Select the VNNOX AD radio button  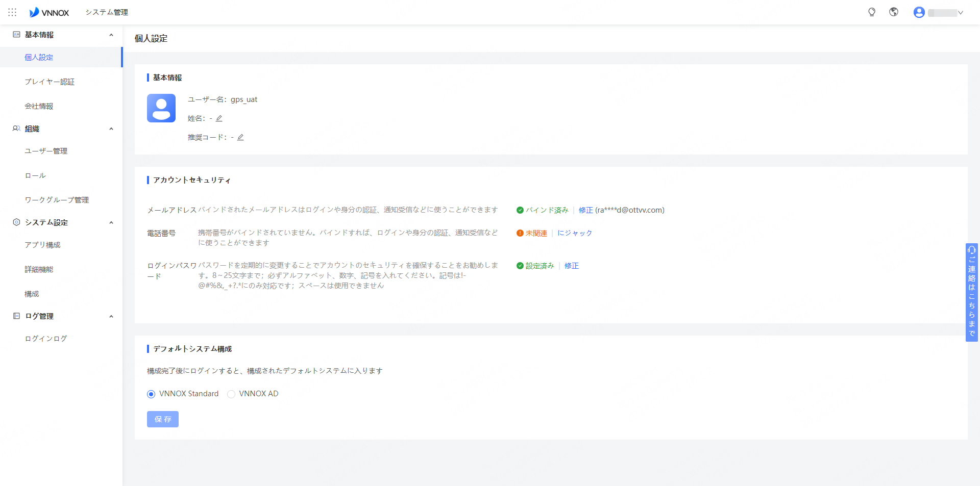(x=231, y=394)
